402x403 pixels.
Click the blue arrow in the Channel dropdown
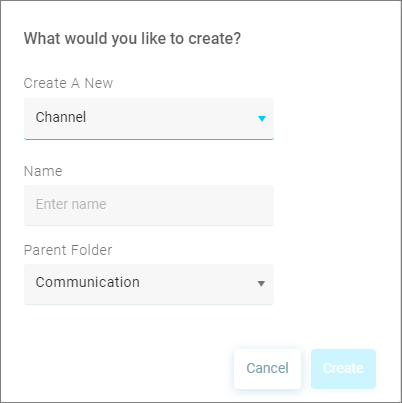click(x=262, y=119)
